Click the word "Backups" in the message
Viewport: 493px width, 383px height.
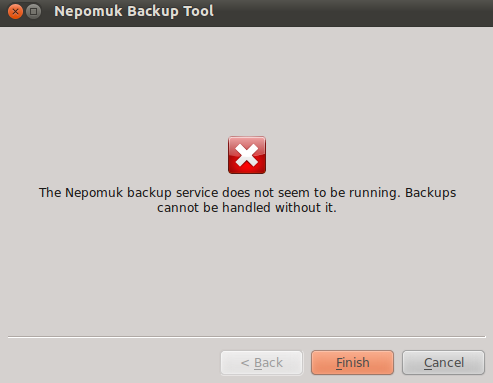(430, 193)
